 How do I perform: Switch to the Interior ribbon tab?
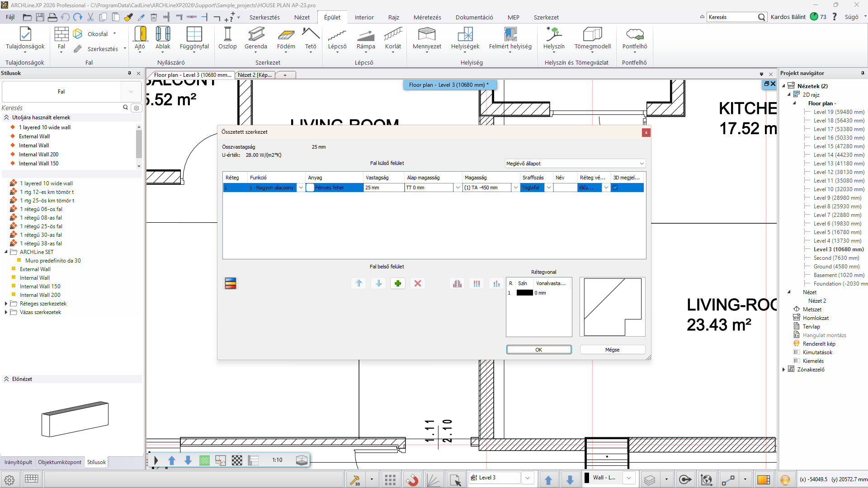point(364,17)
